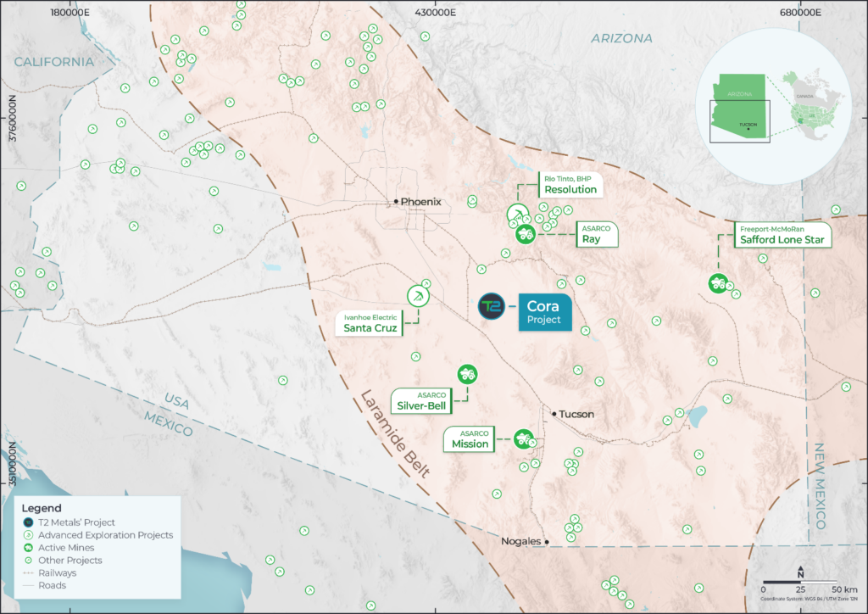The width and height of the screenshot is (868, 614).
Task: Click the T2 logo beside Cora Project
Action: point(492,306)
